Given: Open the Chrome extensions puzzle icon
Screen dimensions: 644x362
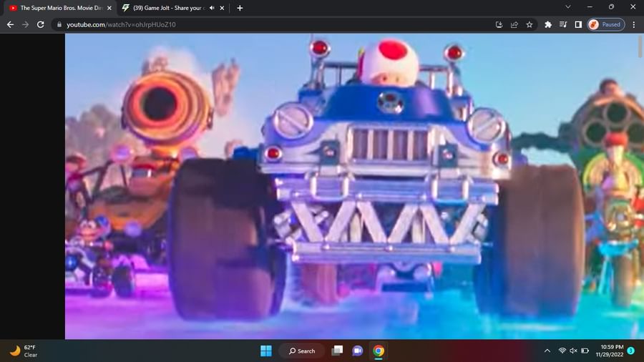Looking at the screenshot, I should [x=548, y=24].
